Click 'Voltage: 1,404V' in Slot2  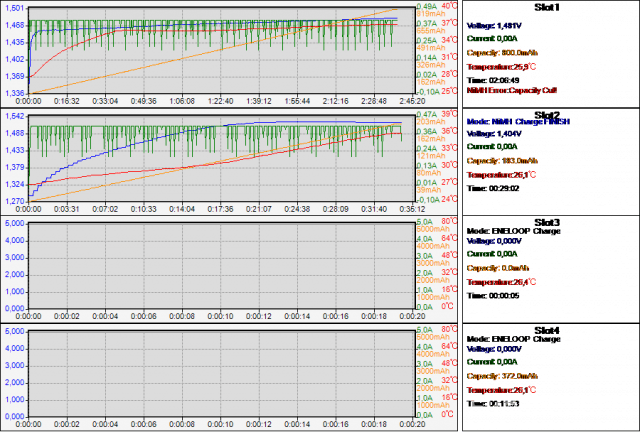pos(494,134)
